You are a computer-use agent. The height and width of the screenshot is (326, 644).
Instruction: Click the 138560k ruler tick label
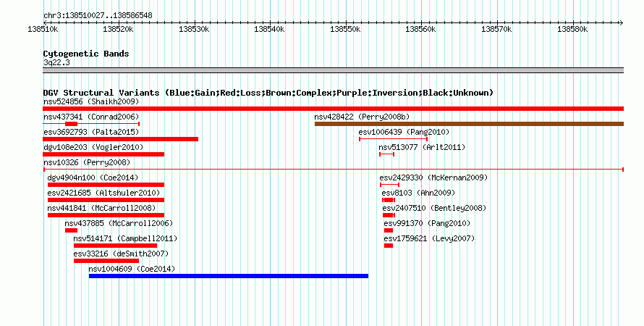tap(421, 29)
